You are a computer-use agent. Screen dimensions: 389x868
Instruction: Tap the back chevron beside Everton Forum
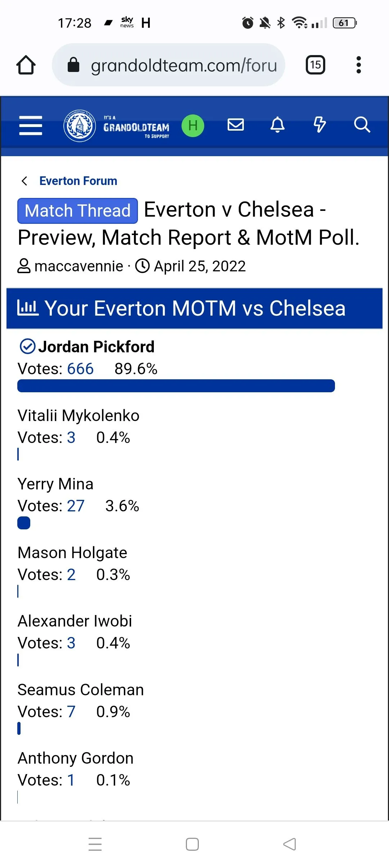click(24, 181)
